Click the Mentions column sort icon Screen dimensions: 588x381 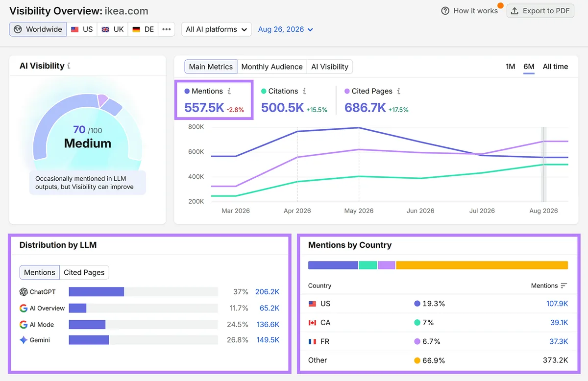click(x=564, y=286)
